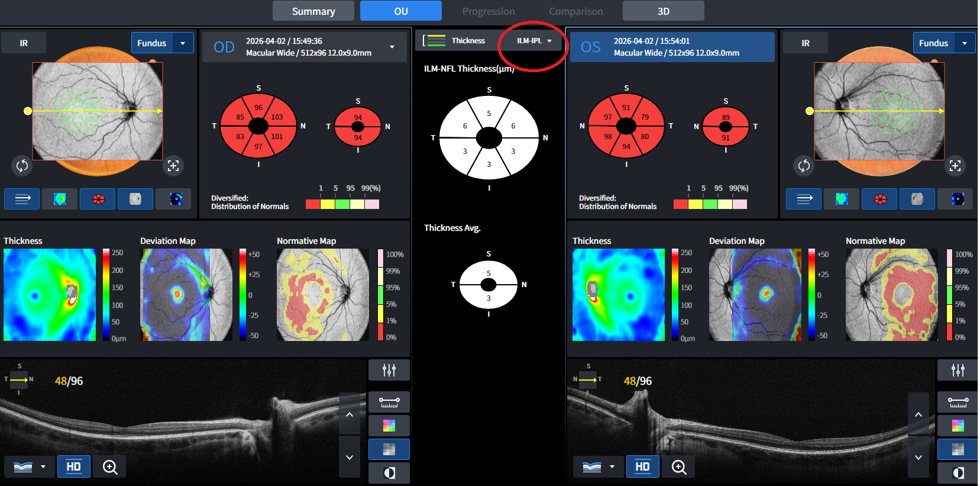Screen dimensions: 980x486
Task: Open the OD image adjustment sliders icon
Action: (x=389, y=371)
